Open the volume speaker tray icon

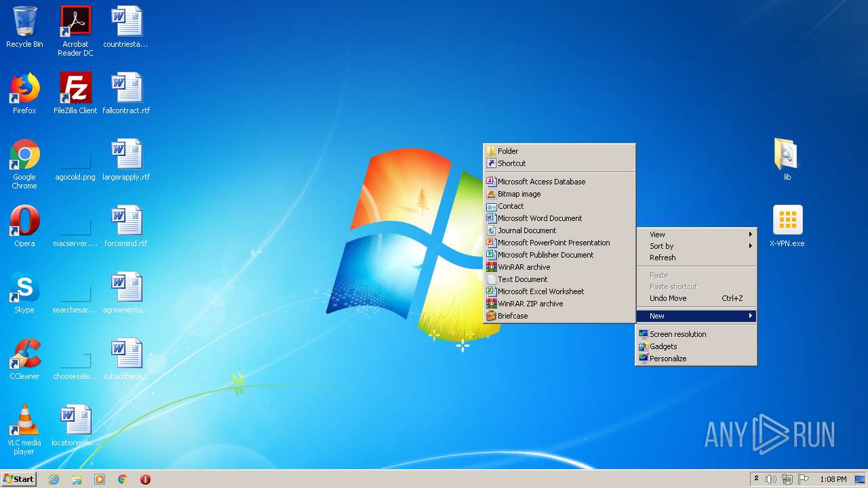point(771,479)
